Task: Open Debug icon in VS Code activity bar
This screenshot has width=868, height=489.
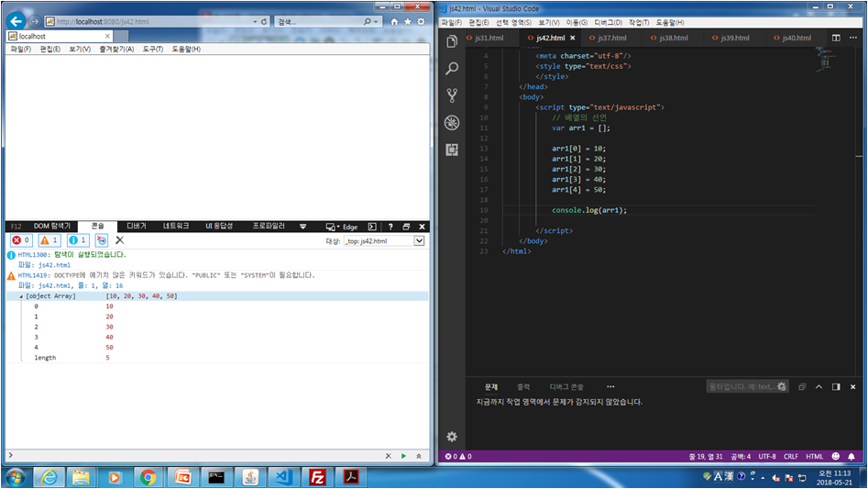Action: (452, 122)
